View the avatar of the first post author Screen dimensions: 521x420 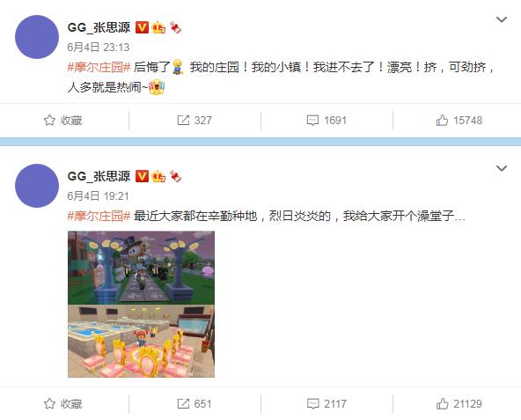37,37
